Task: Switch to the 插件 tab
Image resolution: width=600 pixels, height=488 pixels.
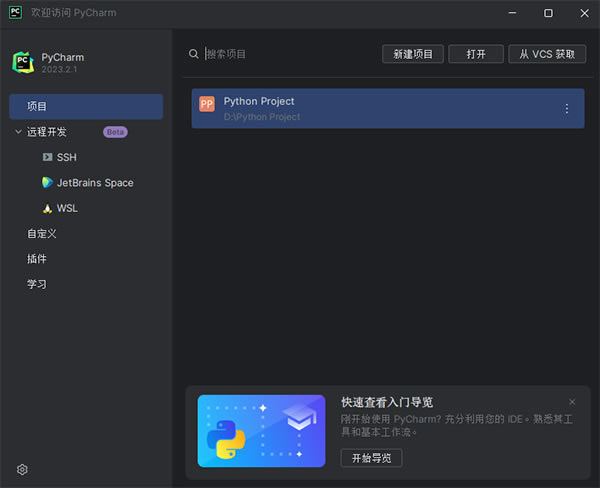Action: pyautogui.click(x=37, y=259)
